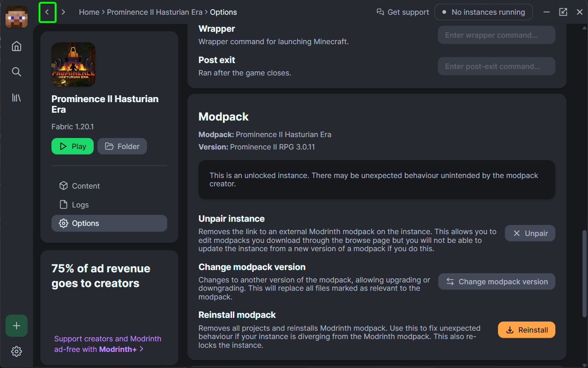The image size is (588, 368).
Task: Click the Modpack section heading
Action: 223,117
